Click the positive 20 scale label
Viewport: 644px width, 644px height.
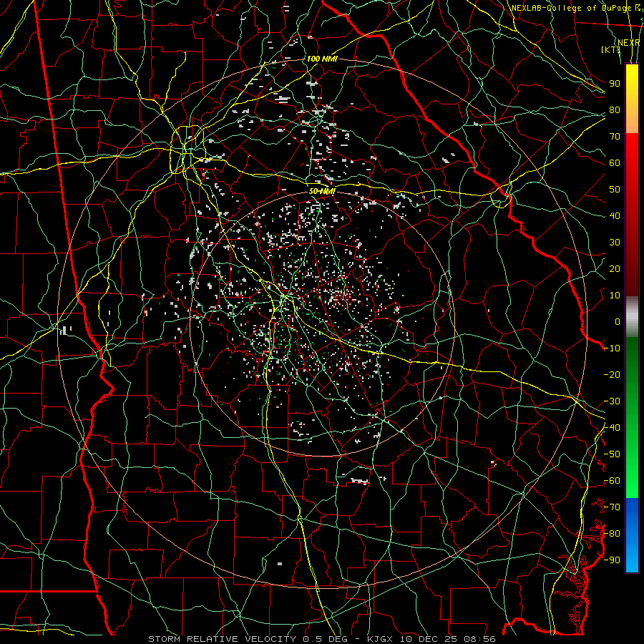pos(615,269)
